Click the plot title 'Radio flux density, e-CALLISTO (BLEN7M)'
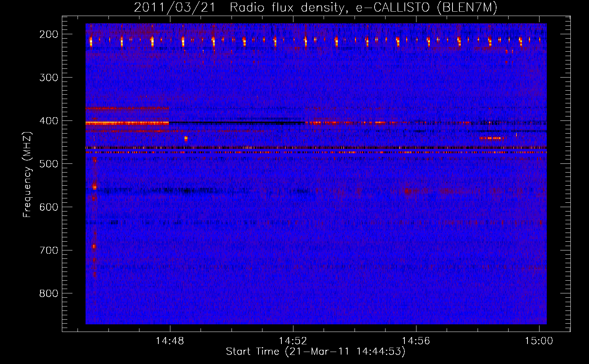The image size is (589, 364). 363,8
